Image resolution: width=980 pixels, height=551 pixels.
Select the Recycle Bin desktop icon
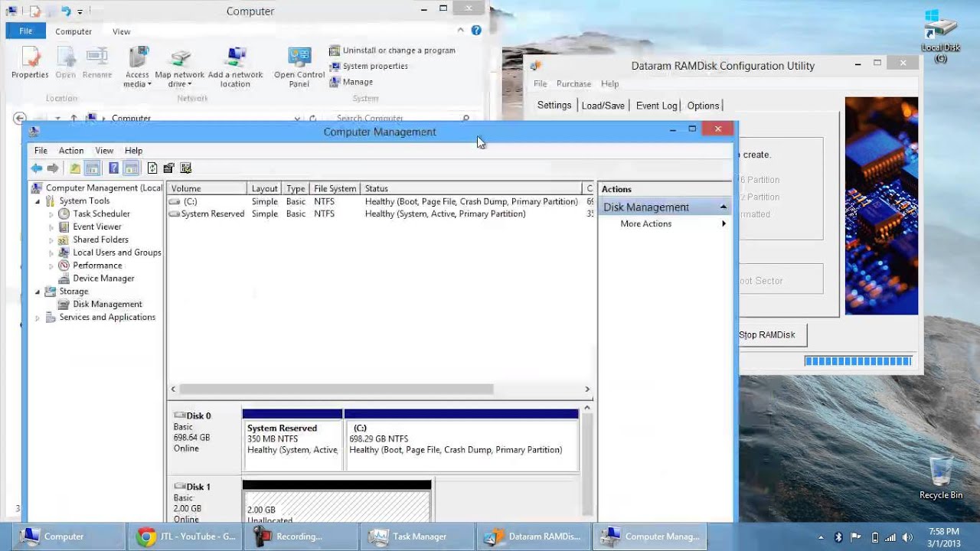coord(941,478)
